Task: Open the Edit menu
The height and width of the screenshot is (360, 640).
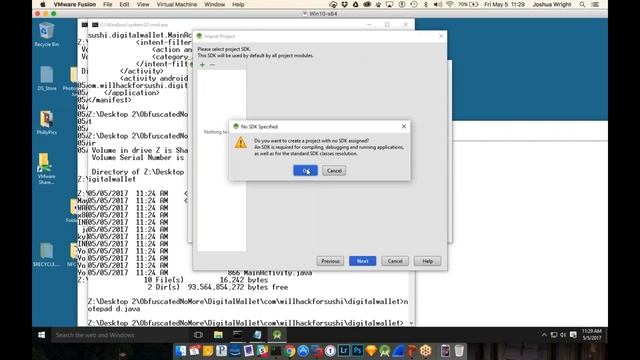Action: click(124, 4)
